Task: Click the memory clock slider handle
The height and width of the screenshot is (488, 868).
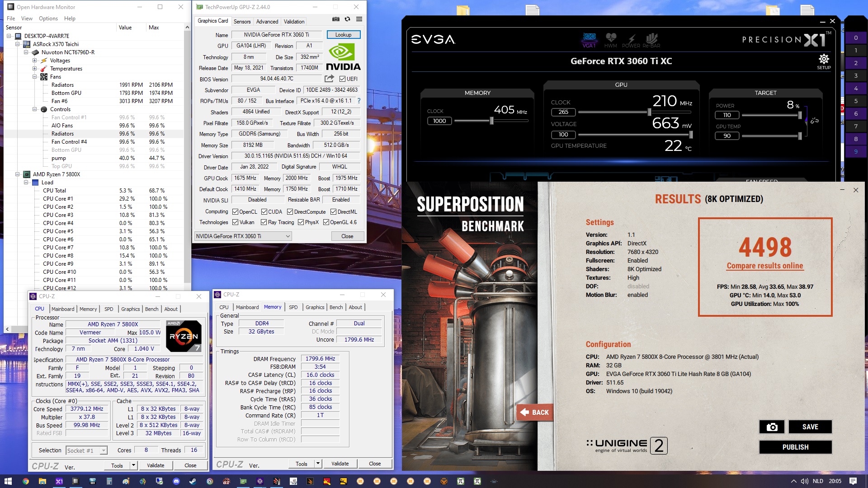Action: point(491,121)
